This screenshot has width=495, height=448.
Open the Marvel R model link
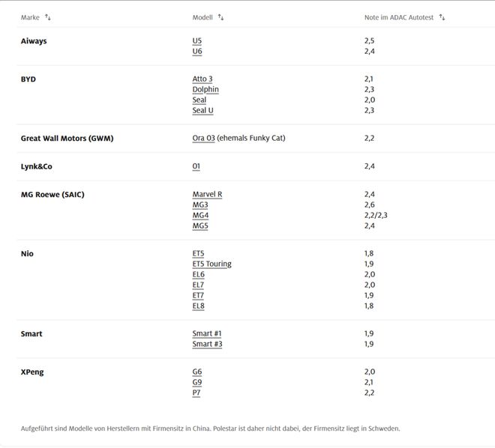coord(207,194)
